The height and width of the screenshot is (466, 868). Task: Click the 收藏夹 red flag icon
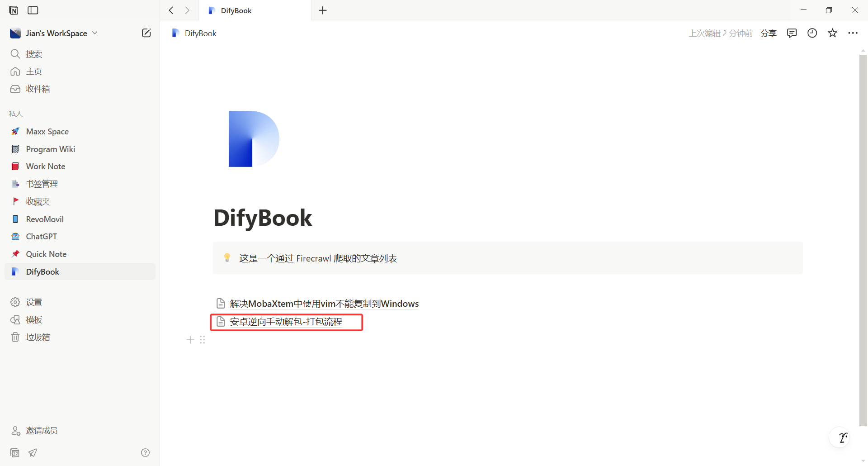(15, 201)
